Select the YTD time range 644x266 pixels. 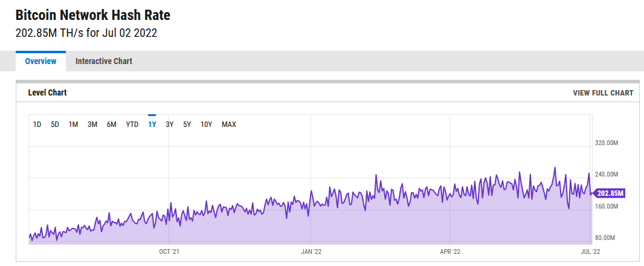132,124
